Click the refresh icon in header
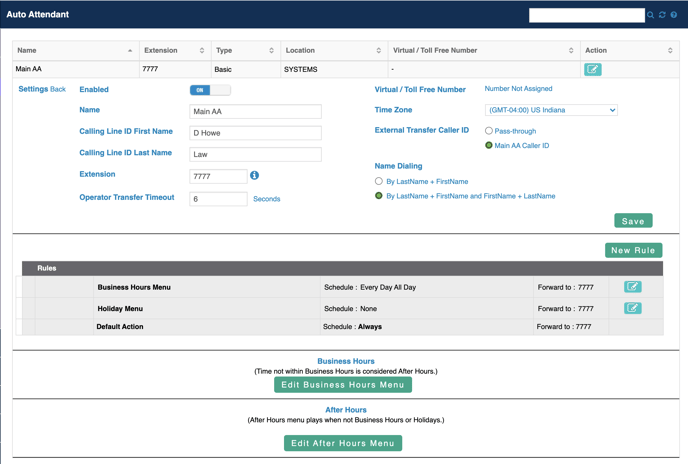 pyautogui.click(x=662, y=15)
